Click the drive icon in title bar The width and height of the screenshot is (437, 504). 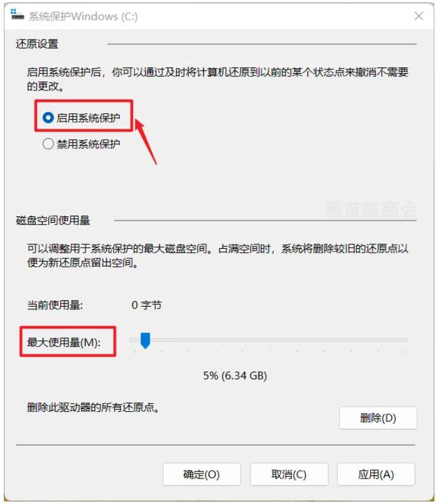click(x=17, y=15)
